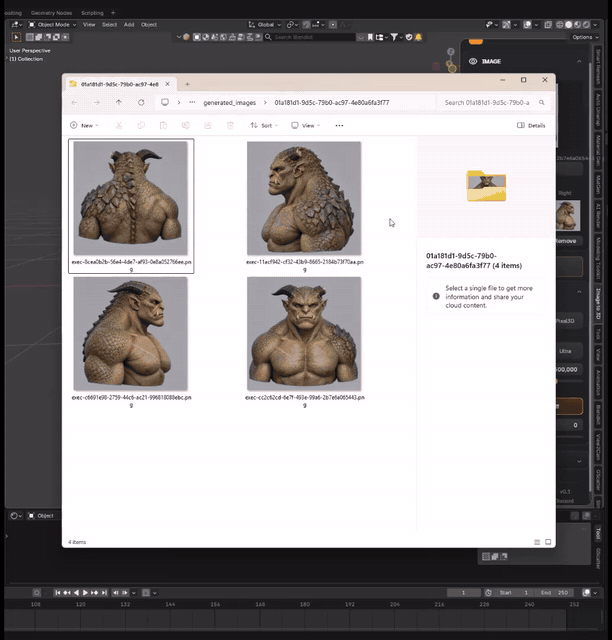Click Explorer's See more ellipsis button
Image resolution: width=612 pixels, height=640 pixels.
click(x=339, y=125)
